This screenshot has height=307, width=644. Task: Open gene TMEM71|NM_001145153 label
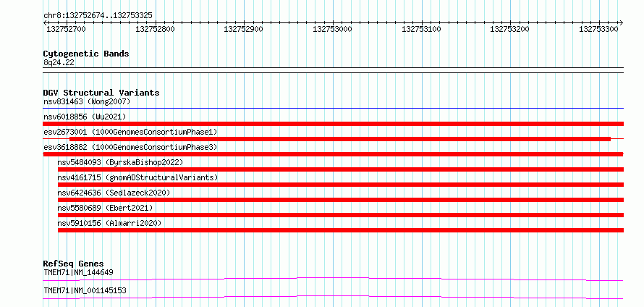click(85, 291)
